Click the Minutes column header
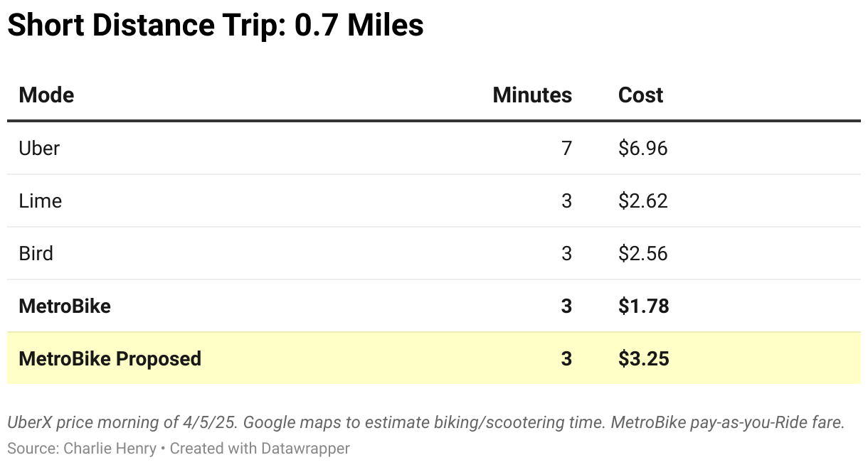868x465 pixels. click(531, 95)
